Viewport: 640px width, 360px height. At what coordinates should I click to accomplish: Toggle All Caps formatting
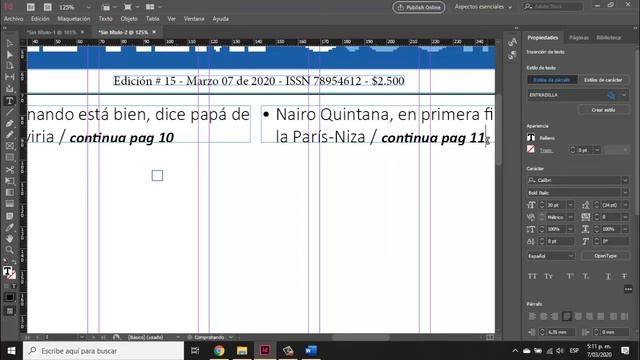(532, 276)
